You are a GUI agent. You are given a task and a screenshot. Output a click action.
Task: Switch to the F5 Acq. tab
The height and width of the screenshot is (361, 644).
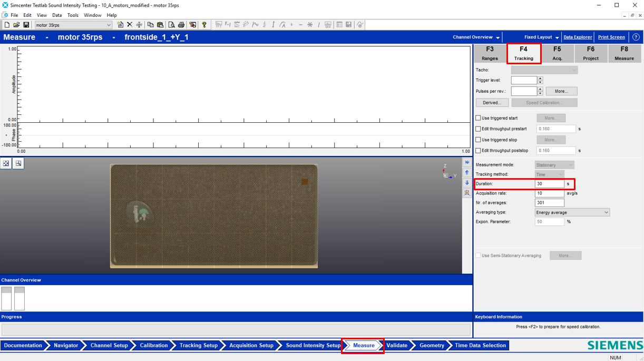557,53
